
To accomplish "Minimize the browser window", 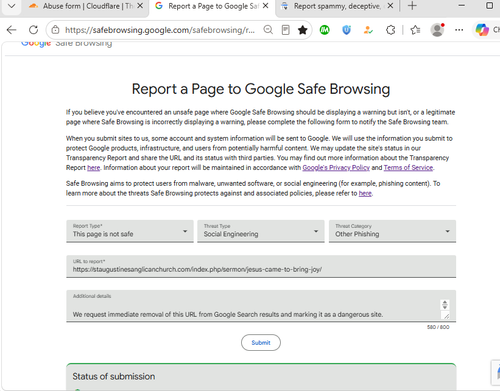I will [x=462, y=6].
